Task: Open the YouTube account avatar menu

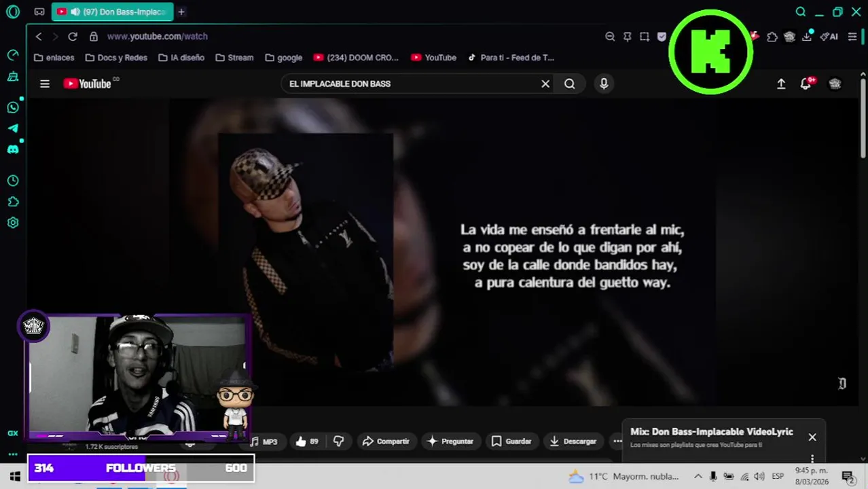Action: pyautogui.click(x=835, y=84)
